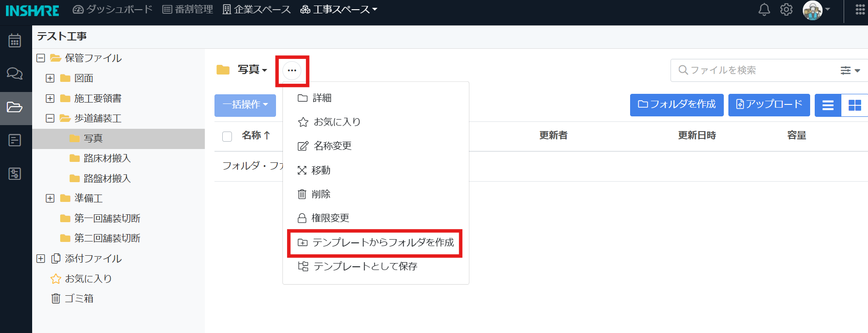The height and width of the screenshot is (333, 868).
Task: Open 番割管理
Action: pyautogui.click(x=187, y=9)
